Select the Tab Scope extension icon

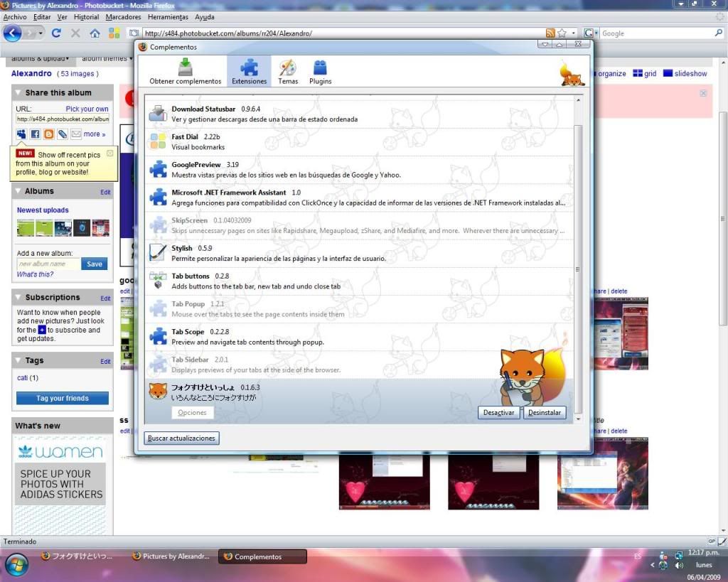click(x=158, y=337)
